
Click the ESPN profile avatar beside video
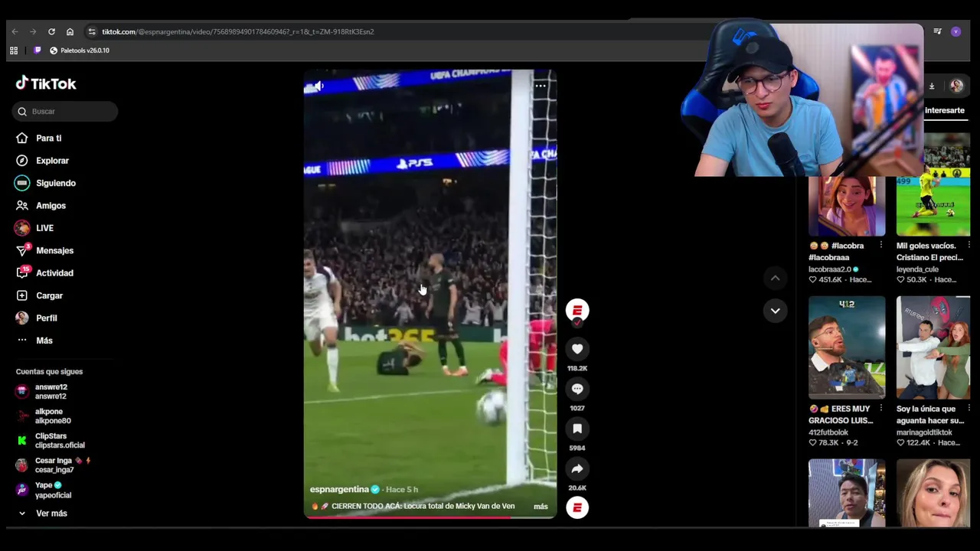pos(577,311)
